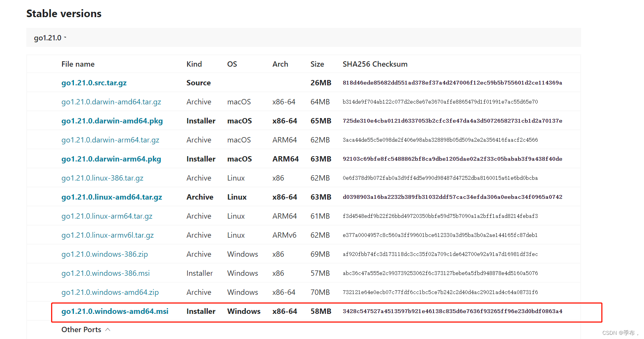
Task: Select the checksum starting with 3428c547
Action: pos(452,311)
